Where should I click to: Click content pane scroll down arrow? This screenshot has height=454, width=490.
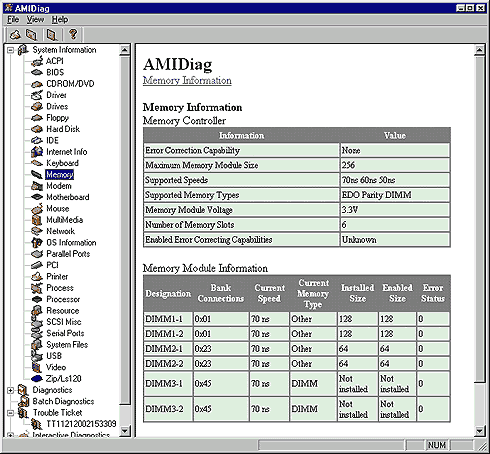[479, 431]
